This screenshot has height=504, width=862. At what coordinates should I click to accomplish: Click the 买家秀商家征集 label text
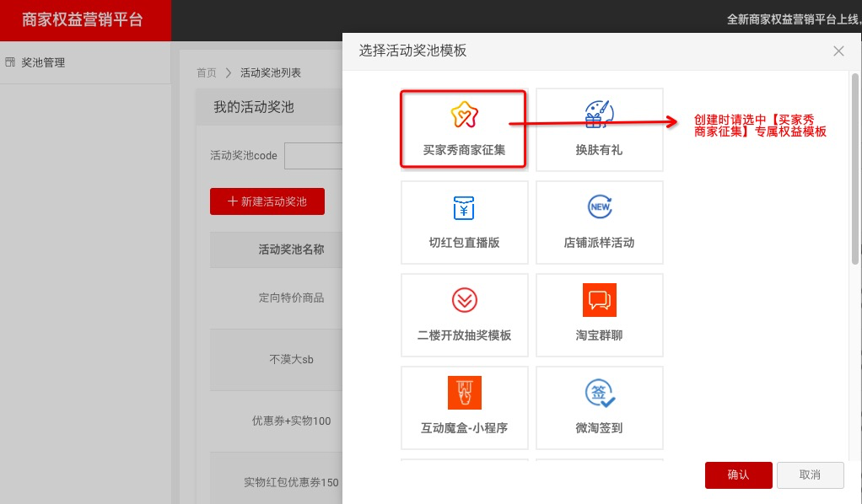point(464,150)
